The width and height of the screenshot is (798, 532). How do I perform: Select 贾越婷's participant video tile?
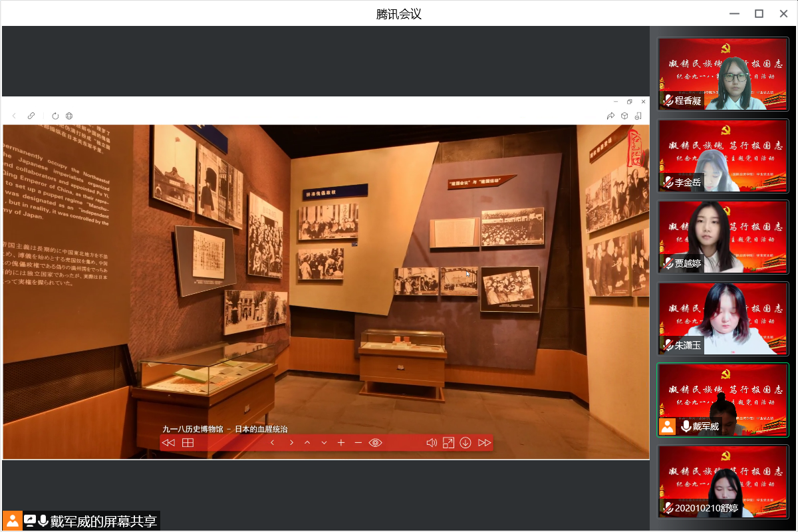tap(723, 237)
